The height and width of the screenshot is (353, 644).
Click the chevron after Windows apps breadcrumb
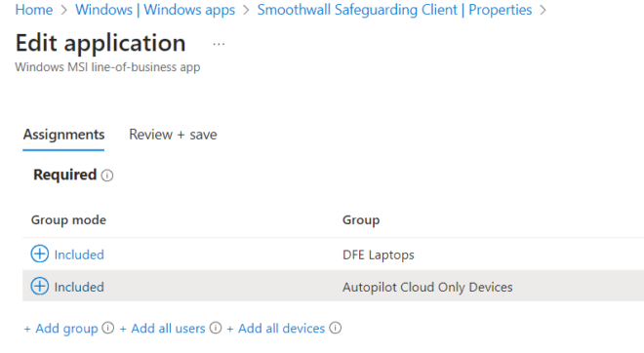click(246, 10)
